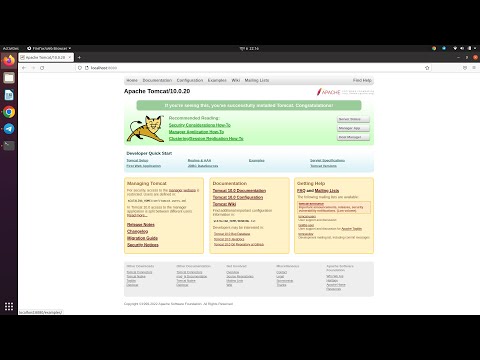The image size is (480, 360).
Task: Open Telegram from the dock
Action: click(x=9, y=129)
